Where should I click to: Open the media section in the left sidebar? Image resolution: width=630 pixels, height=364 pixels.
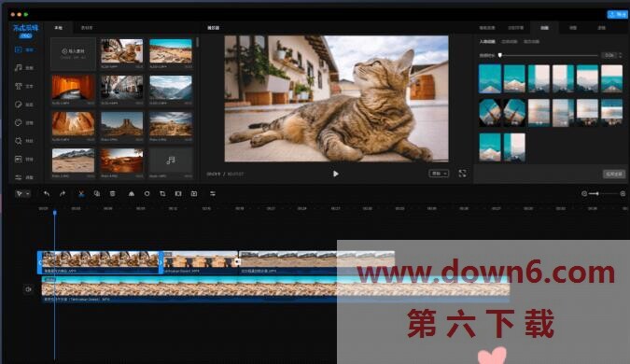23,49
